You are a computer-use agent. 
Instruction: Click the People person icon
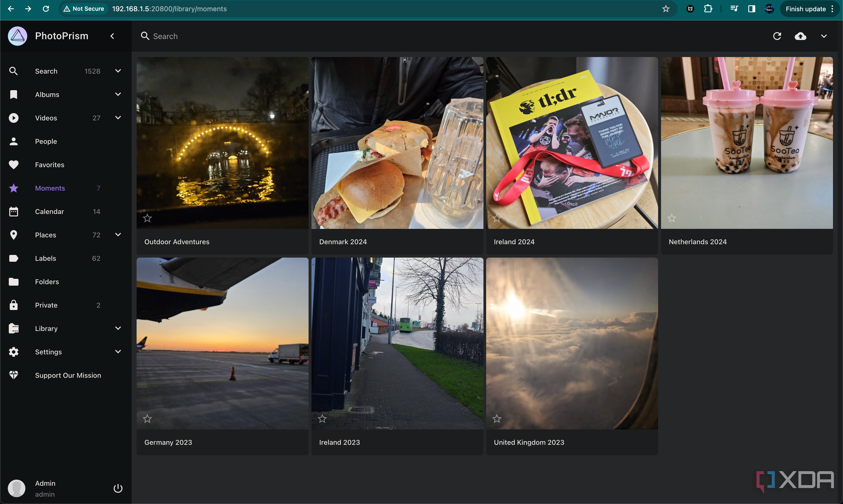14,141
